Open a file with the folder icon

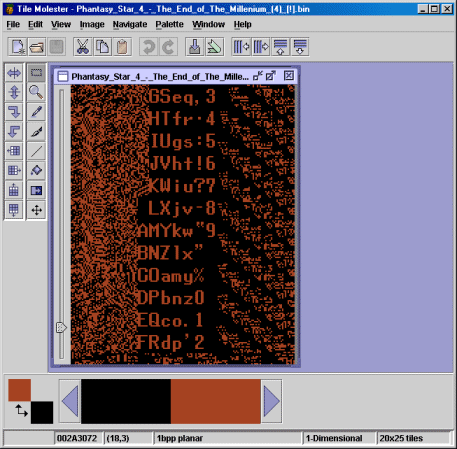point(37,47)
